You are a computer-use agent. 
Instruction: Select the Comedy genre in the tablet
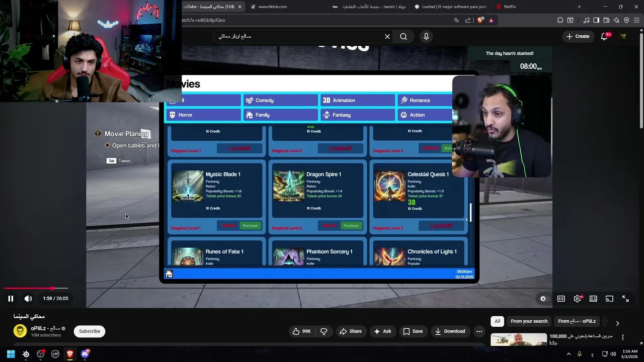pos(280,101)
